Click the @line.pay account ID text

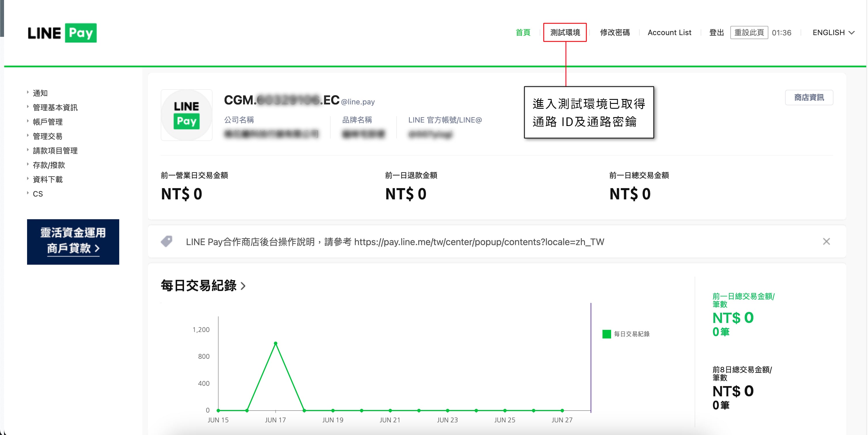tap(358, 102)
